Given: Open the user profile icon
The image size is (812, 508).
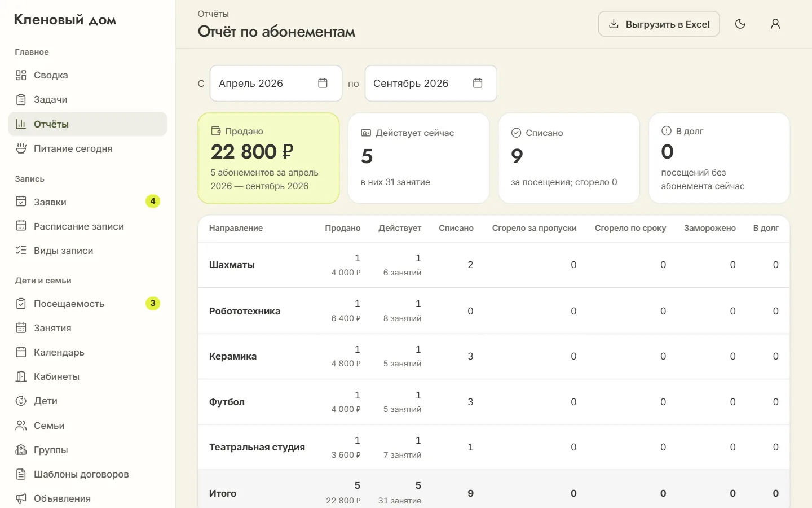Looking at the screenshot, I should click(775, 24).
